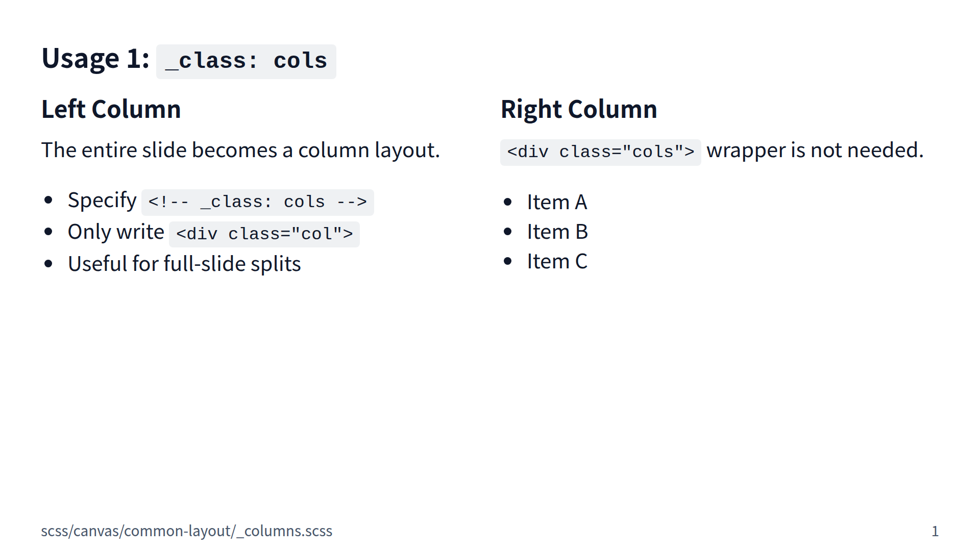Screen dimensions: 980x551
Task: Click the "Only write" bullet text
Action: [116, 232]
